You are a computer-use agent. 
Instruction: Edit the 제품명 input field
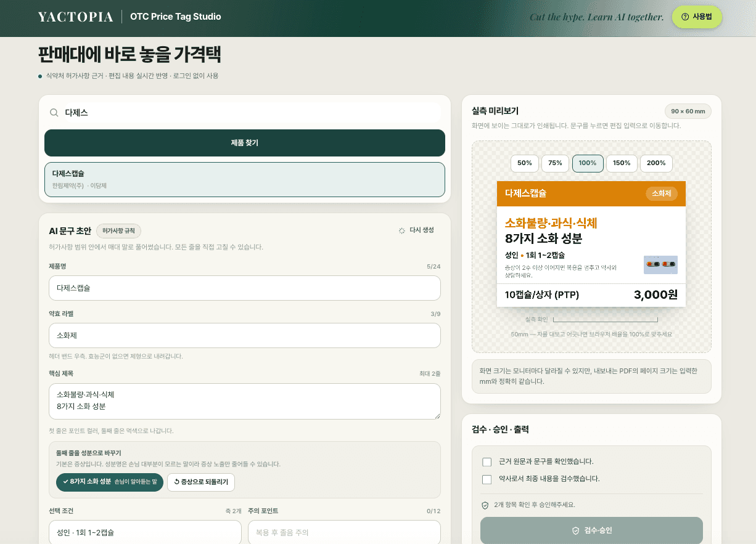[x=245, y=288]
